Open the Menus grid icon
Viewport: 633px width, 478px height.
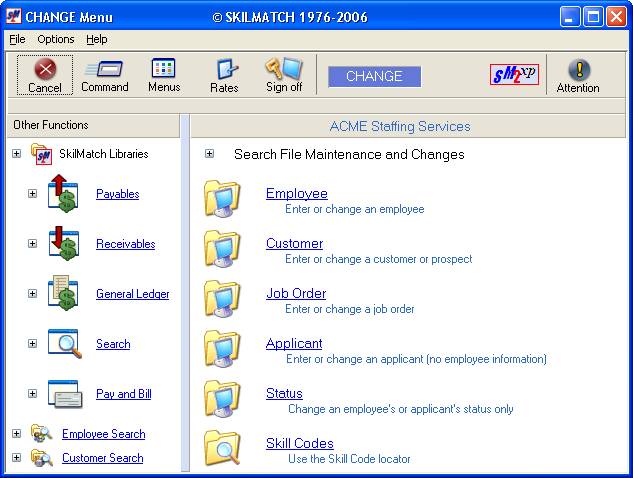163,68
